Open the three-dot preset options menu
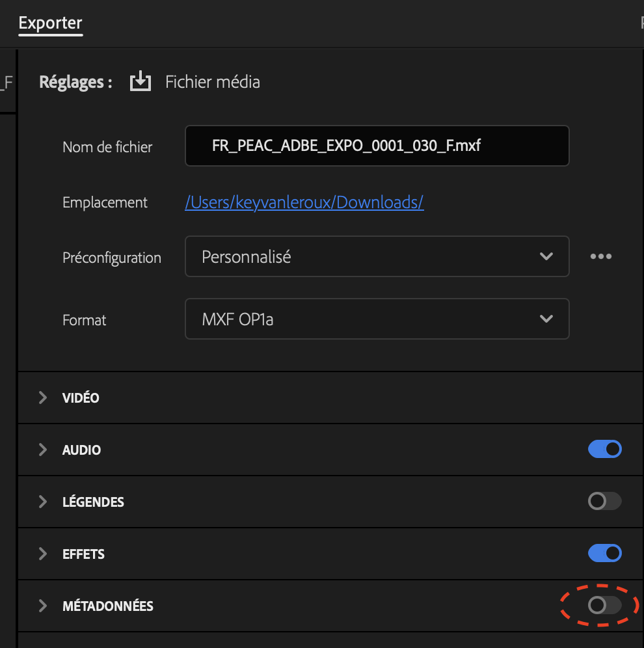 (600, 256)
